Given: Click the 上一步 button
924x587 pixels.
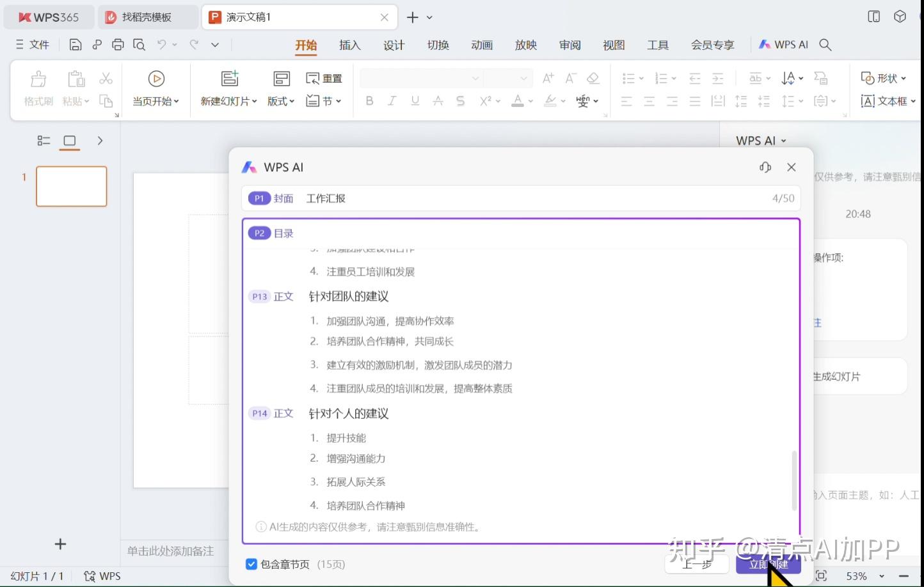Looking at the screenshot, I should coord(696,565).
